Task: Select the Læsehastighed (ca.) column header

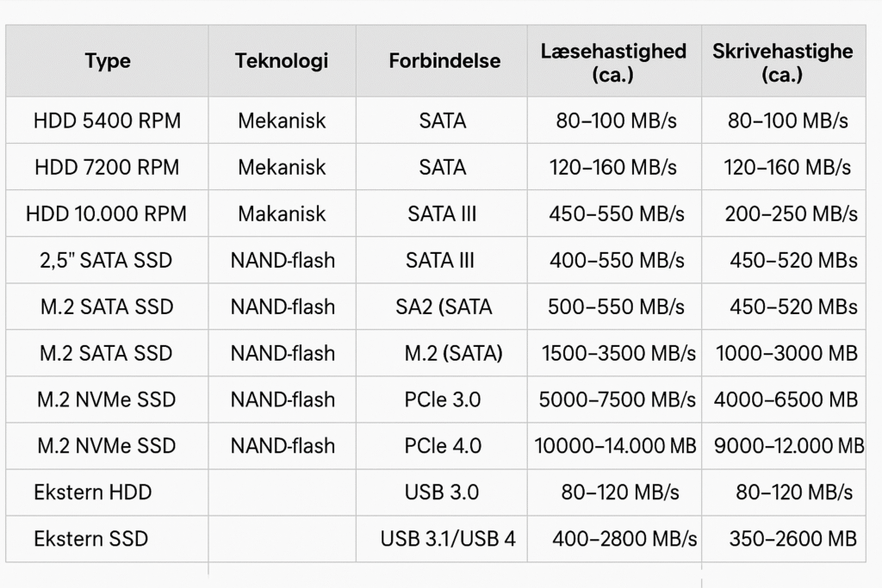Action: pos(613,62)
